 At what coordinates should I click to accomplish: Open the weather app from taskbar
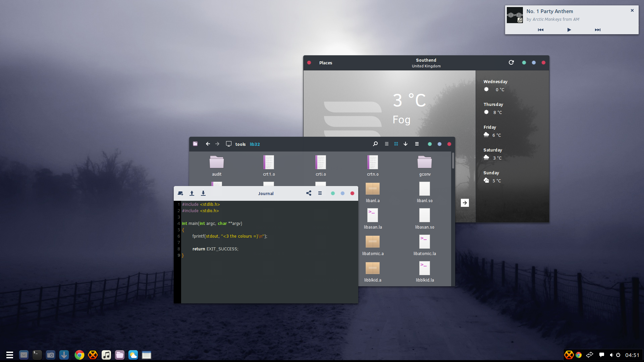tap(133, 355)
